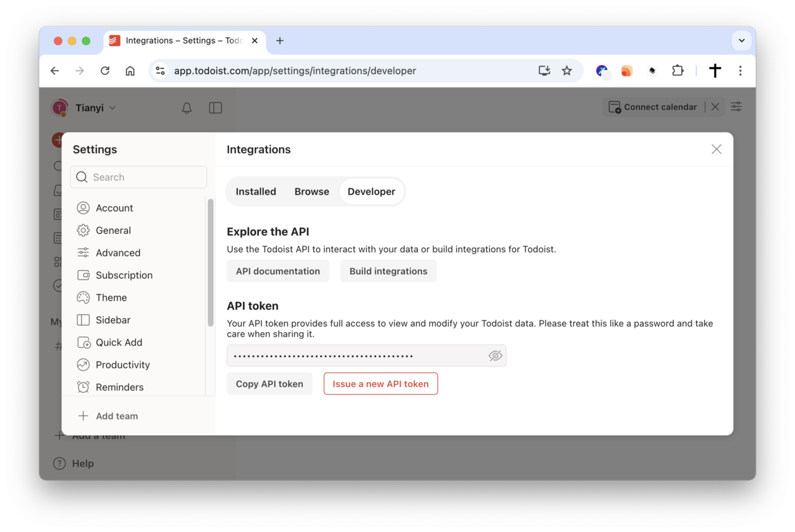Click the notifications bell icon
The width and height of the screenshot is (795, 532).
click(x=187, y=108)
